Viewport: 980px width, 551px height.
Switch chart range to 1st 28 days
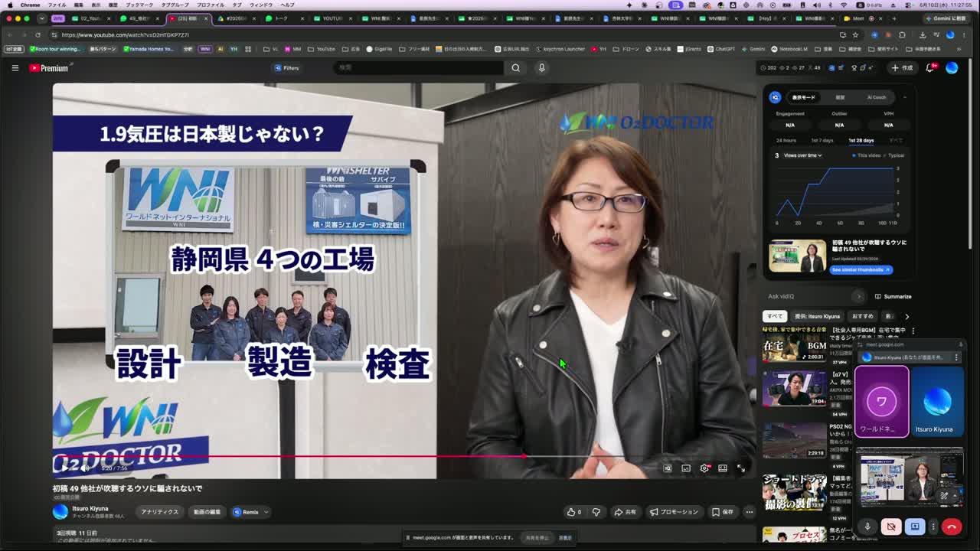(x=861, y=141)
